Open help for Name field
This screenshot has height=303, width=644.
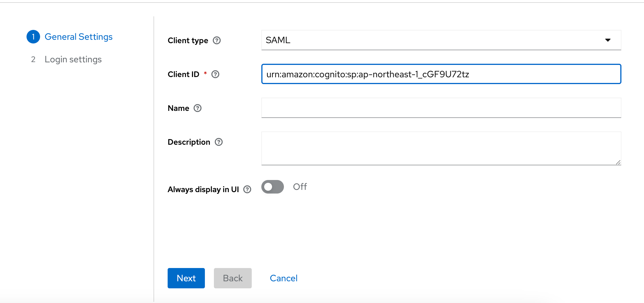click(x=198, y=108)
